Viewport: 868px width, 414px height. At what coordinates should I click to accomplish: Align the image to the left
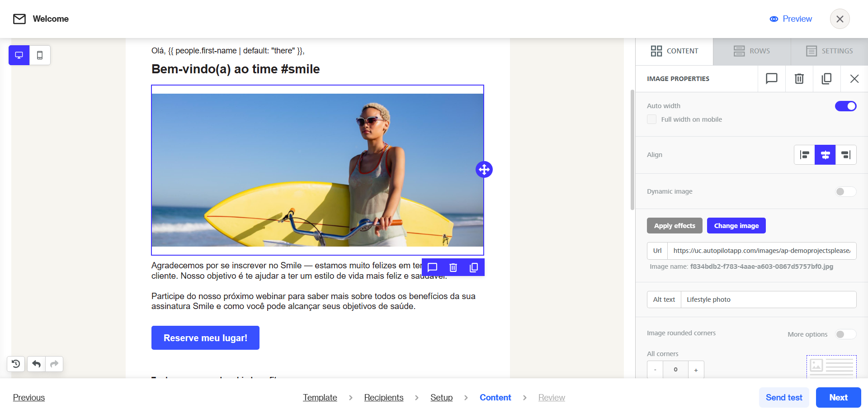click(x=804, y=155)
